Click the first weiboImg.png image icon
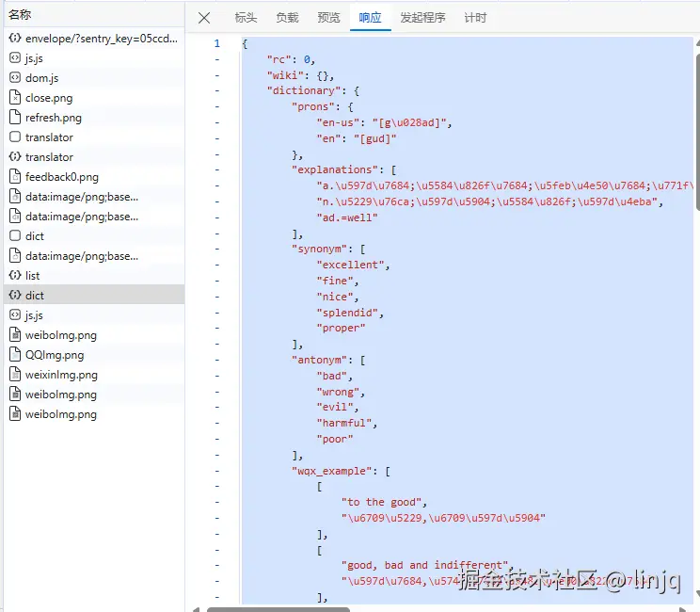 (15, 334)
